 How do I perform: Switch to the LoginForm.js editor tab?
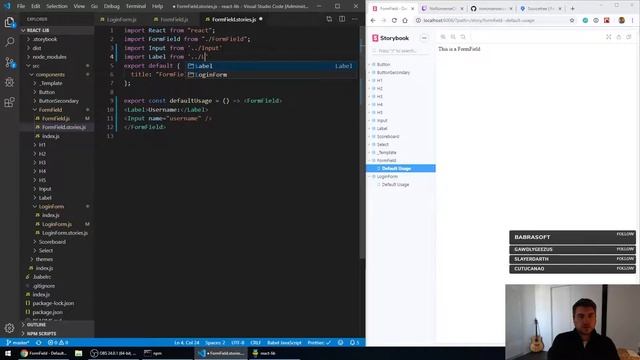121,19
